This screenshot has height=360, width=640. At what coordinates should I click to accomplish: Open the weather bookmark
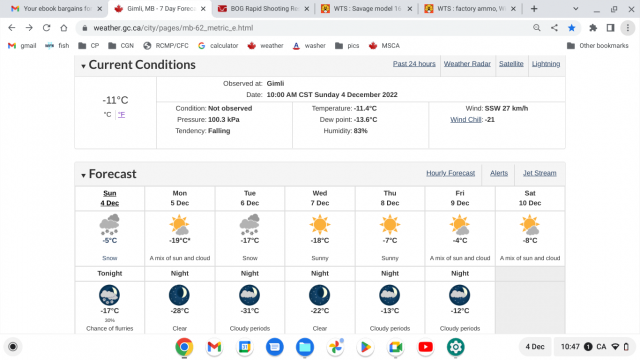pyautogui.click(x=265, y=46)
